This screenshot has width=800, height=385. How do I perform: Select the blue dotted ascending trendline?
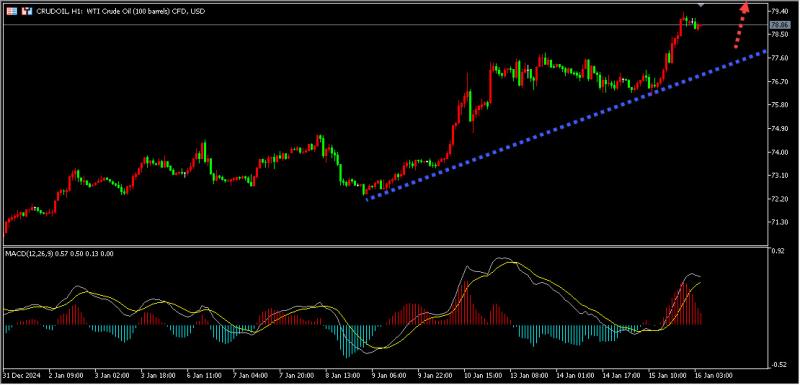point(565,125)
